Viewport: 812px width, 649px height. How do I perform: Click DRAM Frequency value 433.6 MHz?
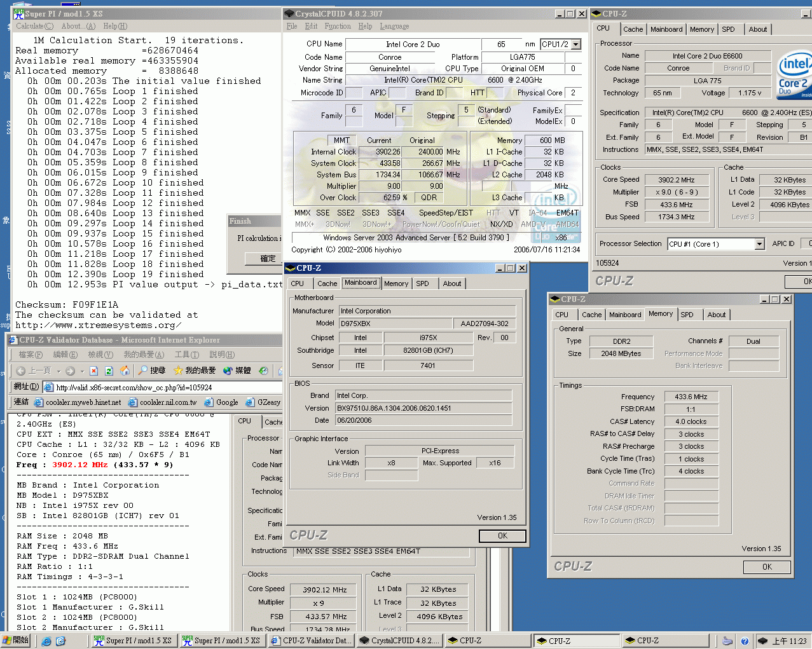pos(691,397)
